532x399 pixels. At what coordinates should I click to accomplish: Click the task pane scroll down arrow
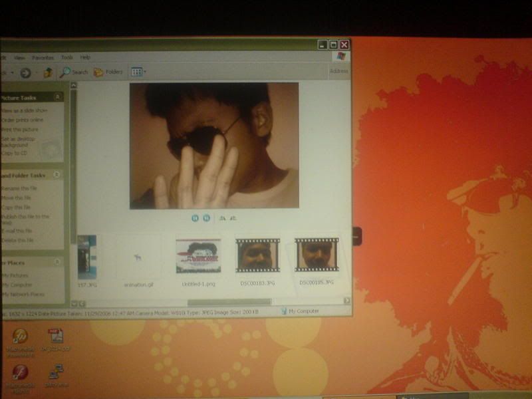(x=74, y=304)
